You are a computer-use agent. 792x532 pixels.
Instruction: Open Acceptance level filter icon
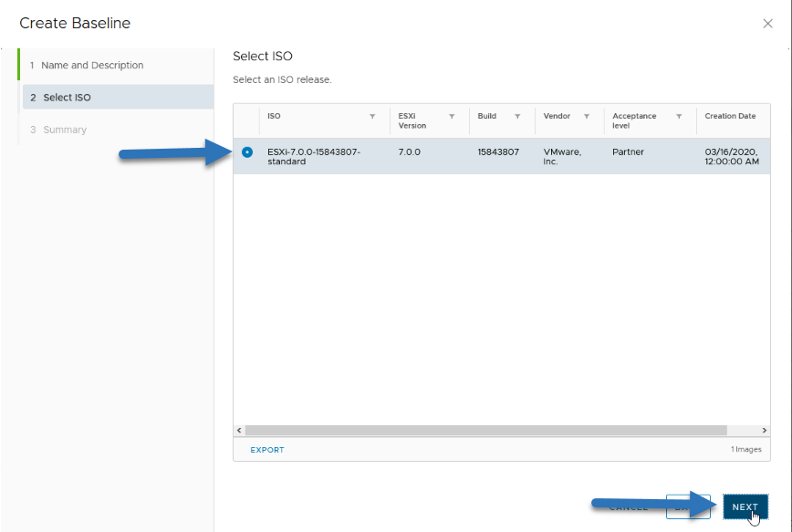tap(679, 116)
